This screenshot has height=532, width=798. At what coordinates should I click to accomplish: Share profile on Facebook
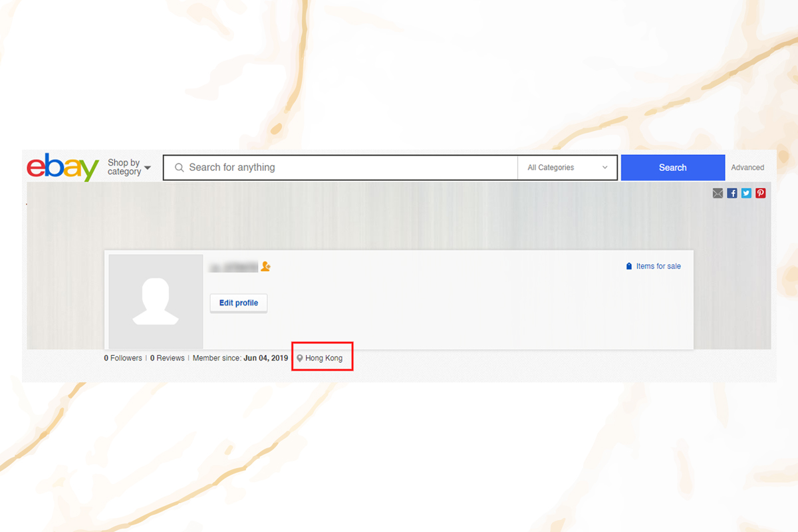pos(732,194)
